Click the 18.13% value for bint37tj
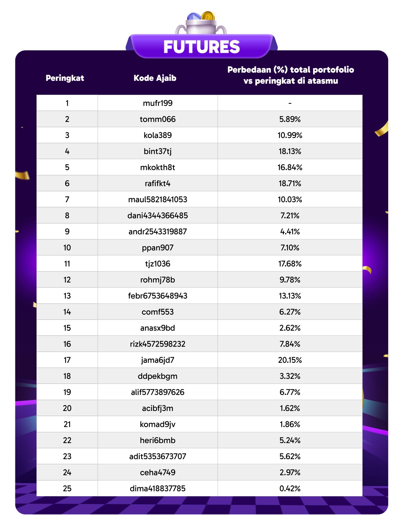 click(x=290, y=151)
